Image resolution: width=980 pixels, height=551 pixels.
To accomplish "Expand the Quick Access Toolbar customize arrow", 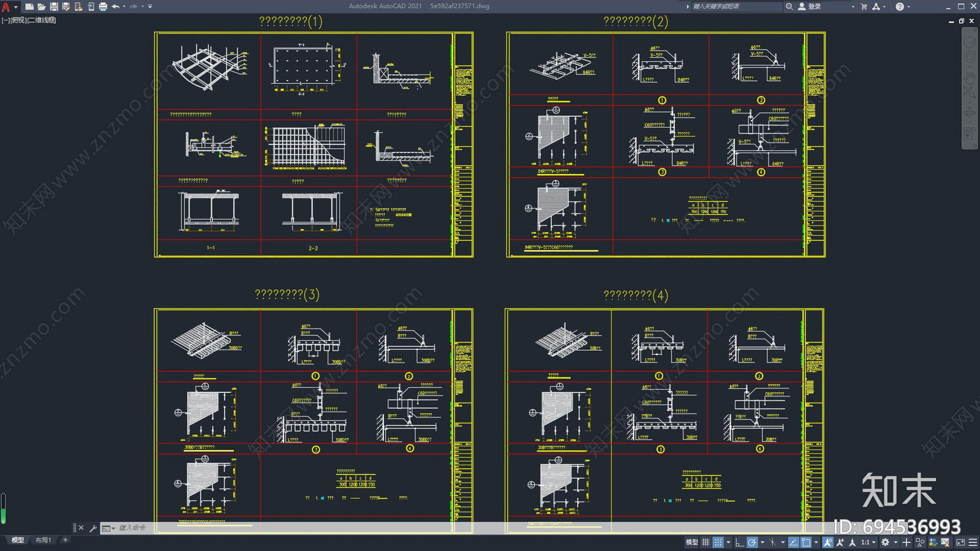I will click(x=150, y=7).
